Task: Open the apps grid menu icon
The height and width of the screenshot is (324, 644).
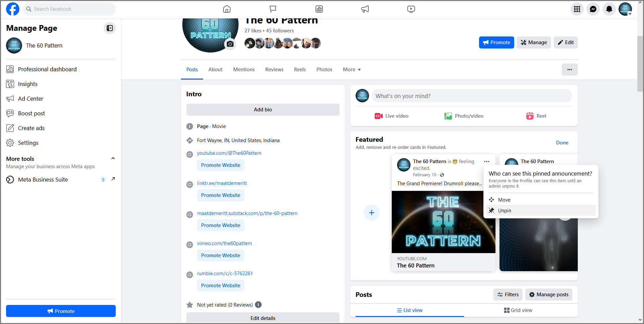Action: click(x=577, y=9)
